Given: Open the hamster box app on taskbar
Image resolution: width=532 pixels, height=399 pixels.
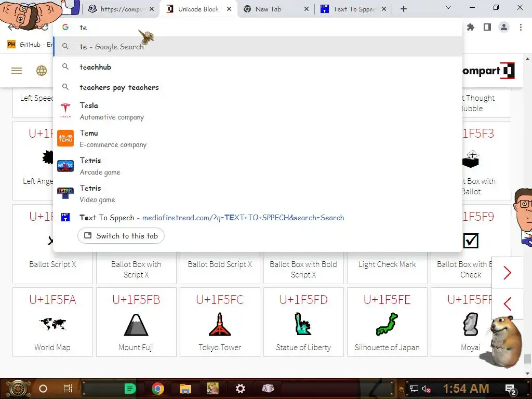Looking at the screenshot, I should click(x=212, y=389).
